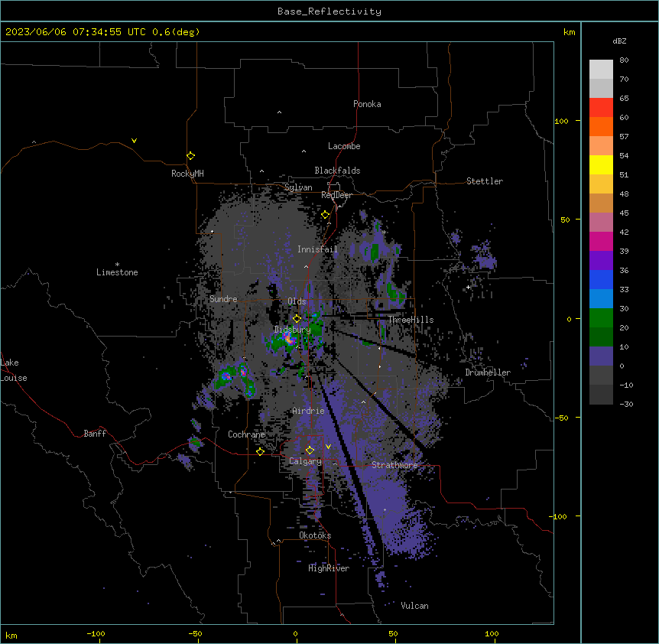The width and height of the screenshot is (659, 644).
Task: Select the diamond marker between Olds and Didsbury
Action: 297,318
